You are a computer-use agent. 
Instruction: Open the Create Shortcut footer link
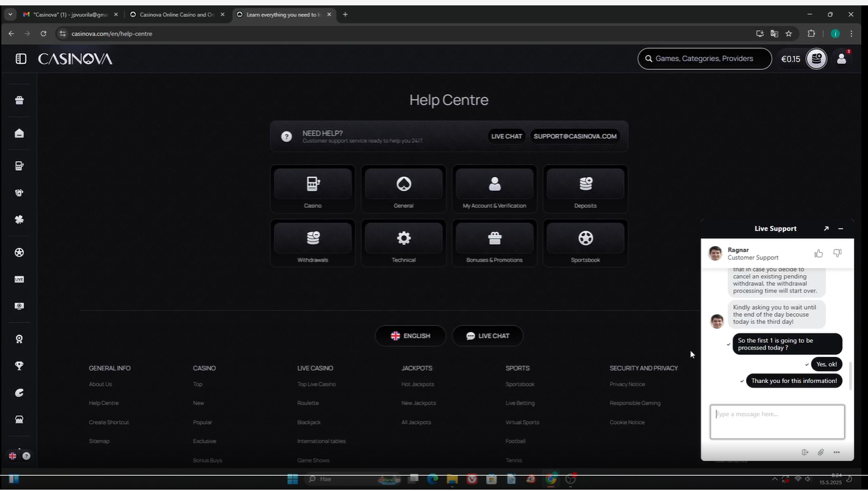click(109, 423)
